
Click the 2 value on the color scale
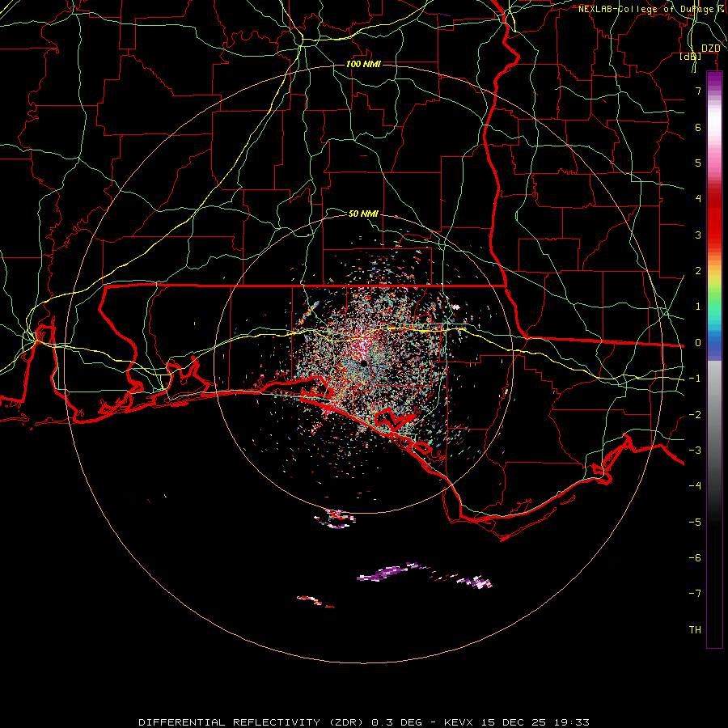click(x=698, y=271)
